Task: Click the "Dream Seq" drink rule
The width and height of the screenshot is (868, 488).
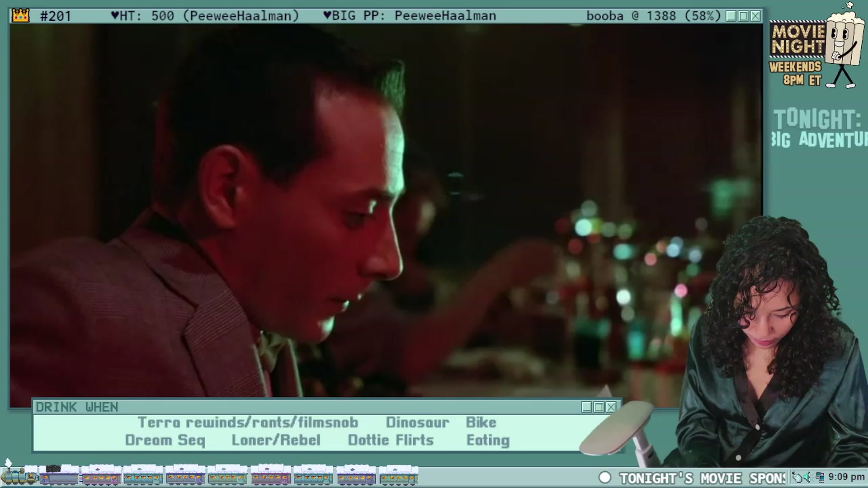Action: point(165,441)
